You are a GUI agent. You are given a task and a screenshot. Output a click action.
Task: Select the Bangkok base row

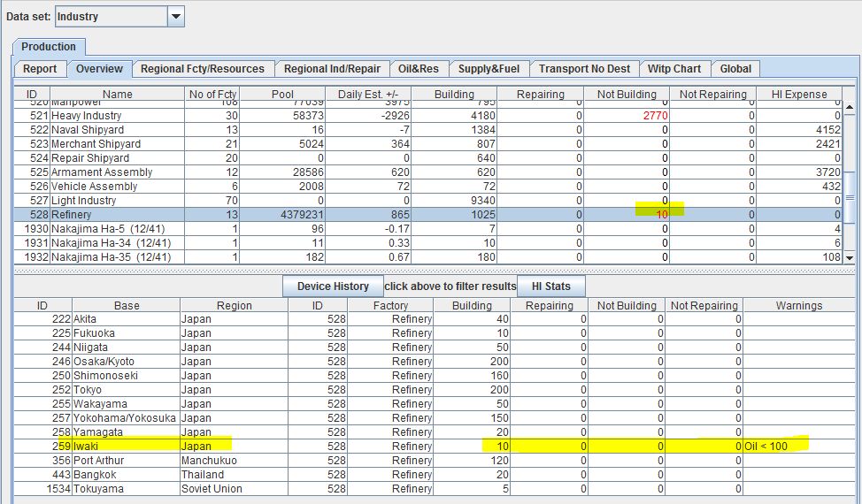435,474
